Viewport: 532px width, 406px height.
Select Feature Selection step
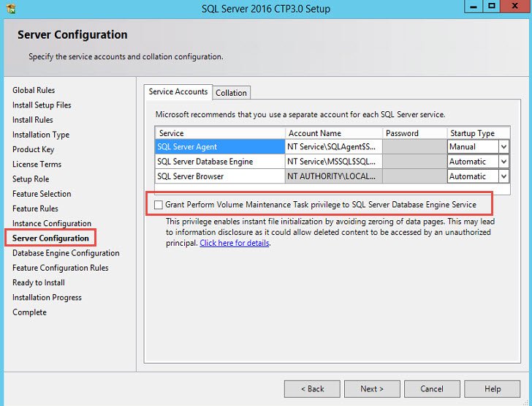pos(42,194)
